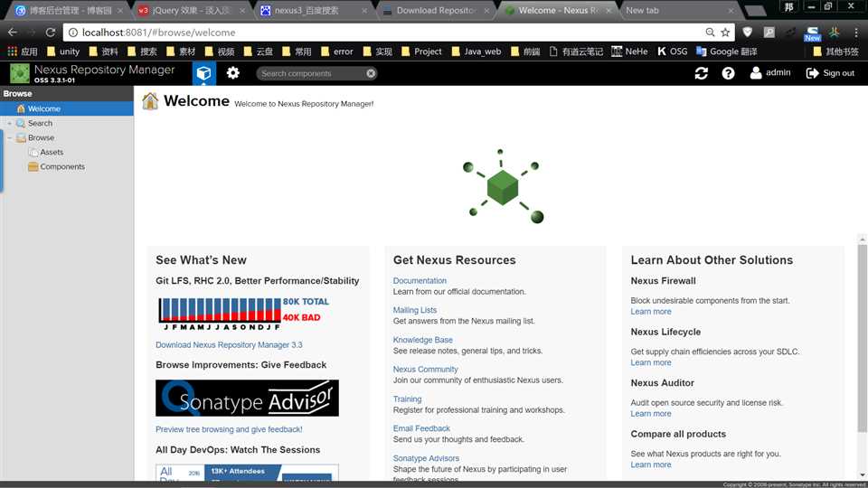
Task: Click the Sonatype Advisor banner image
Action: click(x=247, y=398)
